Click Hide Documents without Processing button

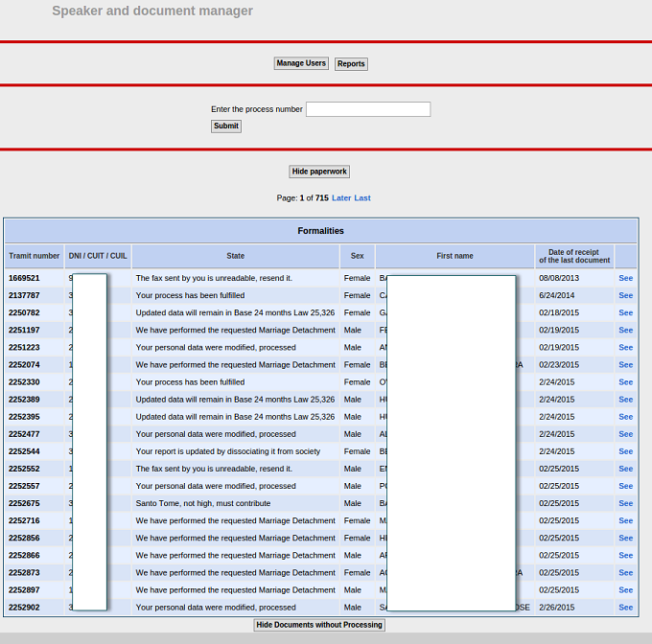pos(319,625)
